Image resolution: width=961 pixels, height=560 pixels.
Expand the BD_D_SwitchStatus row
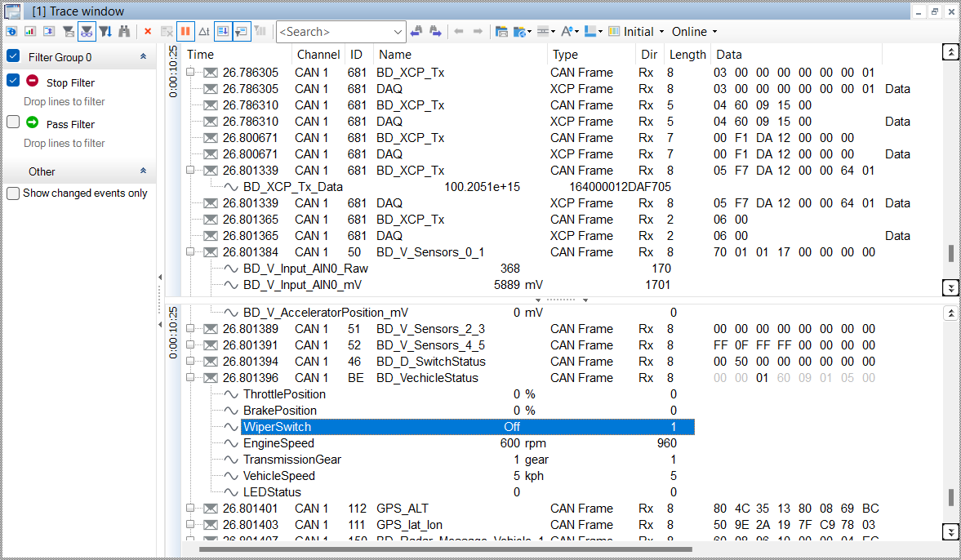tap(190, 362)
